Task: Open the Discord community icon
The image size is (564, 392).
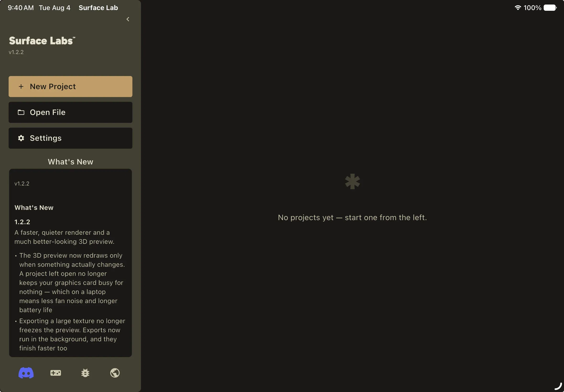Action: (26, 373)
